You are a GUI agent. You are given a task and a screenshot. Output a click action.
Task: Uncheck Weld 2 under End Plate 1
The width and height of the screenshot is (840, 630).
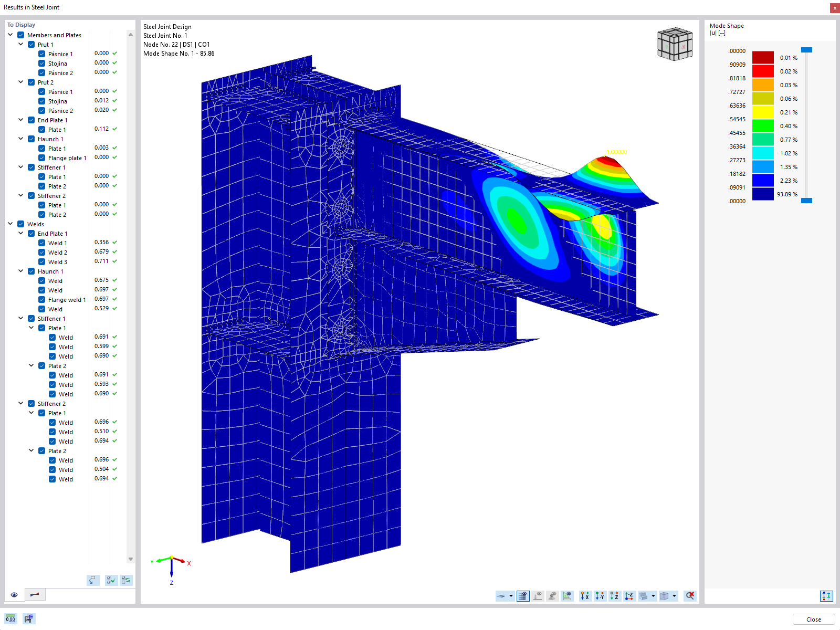[42, 253]
